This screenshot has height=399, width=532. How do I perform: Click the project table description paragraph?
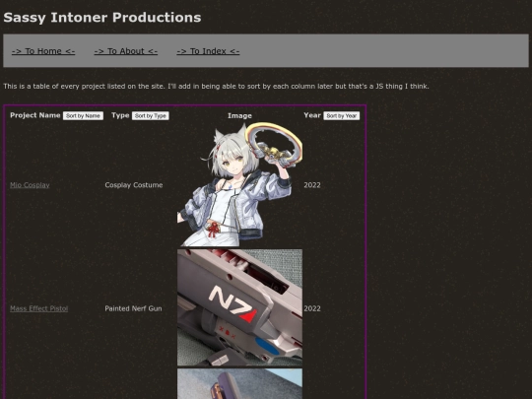216,86
